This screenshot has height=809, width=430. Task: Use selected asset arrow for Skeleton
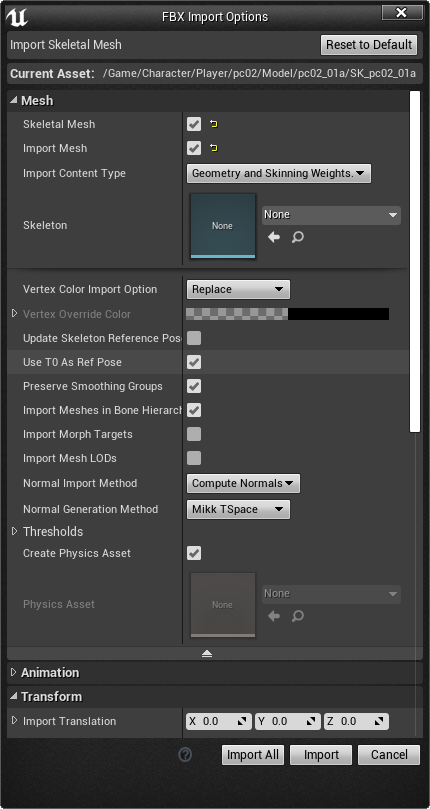274,237
